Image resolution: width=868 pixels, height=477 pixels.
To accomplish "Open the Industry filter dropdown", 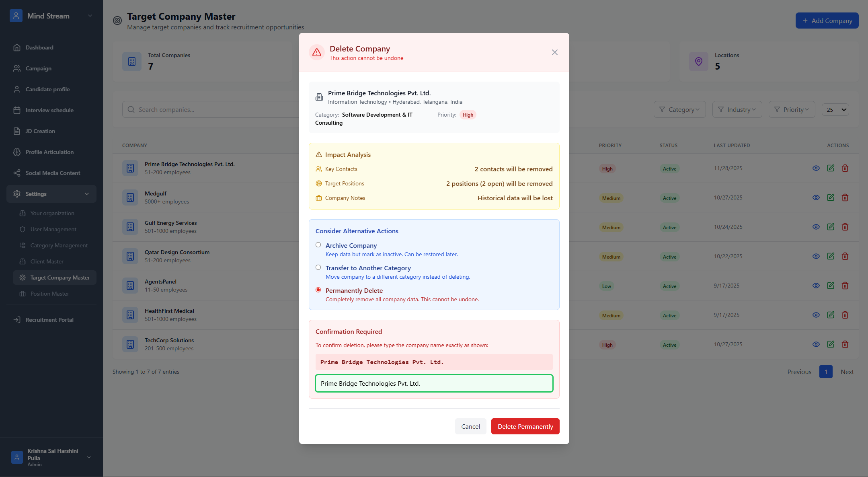I will [737, 109].
